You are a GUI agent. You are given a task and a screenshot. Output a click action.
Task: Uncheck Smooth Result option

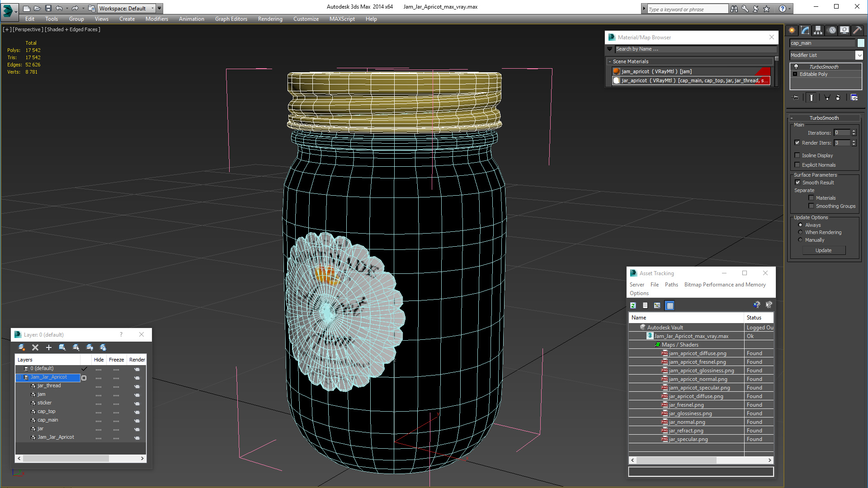[797, 183]
